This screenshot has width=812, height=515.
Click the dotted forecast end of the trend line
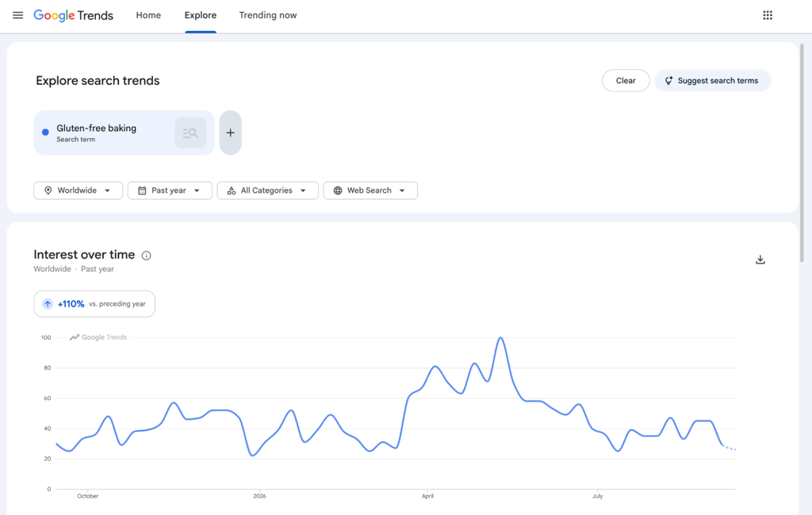(x=730, y=448)
